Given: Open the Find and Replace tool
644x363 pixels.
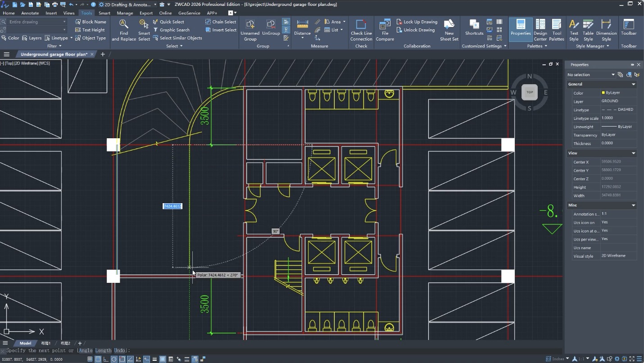Looking at the screenshot, I should (123, 30).
